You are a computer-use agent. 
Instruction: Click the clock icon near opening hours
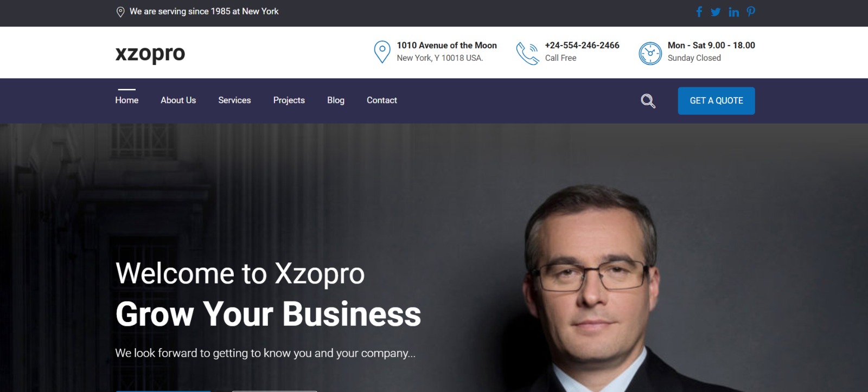[650, 53]
